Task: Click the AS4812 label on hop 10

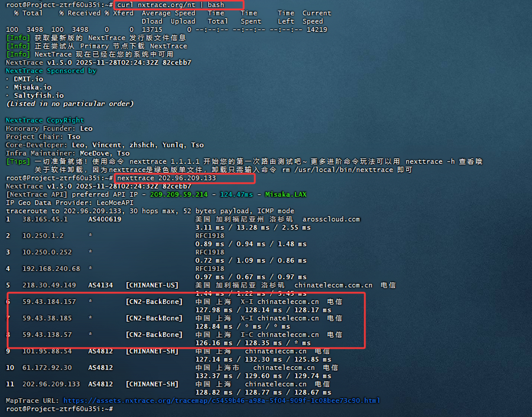Action: coord(100,367)
